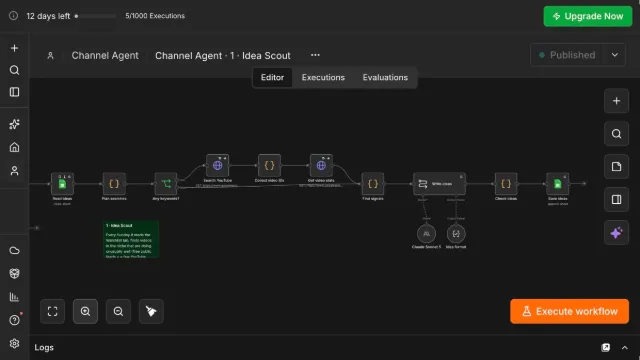Select the Any keywords? switch node
This screenshot has width=640, height=360.
coord(166,184)
